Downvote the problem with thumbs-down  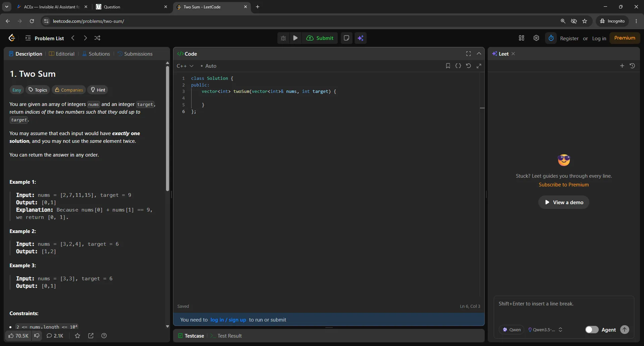click(37, 336)
